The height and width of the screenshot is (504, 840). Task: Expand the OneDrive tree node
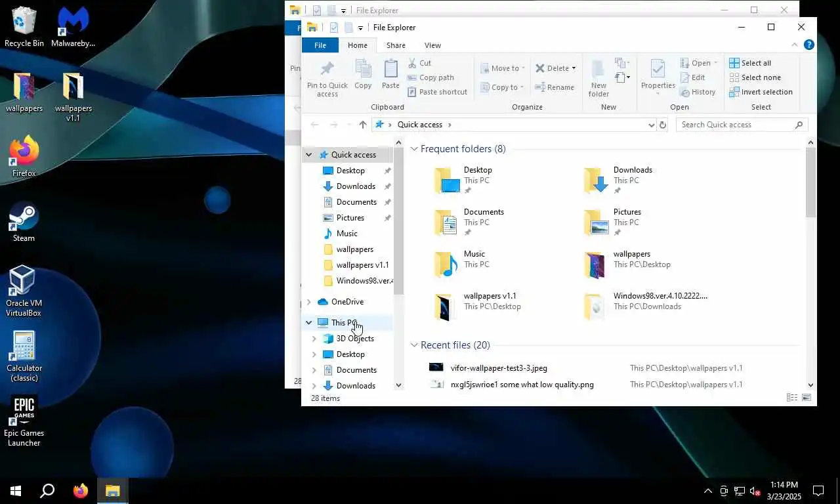tap(308, 302)
